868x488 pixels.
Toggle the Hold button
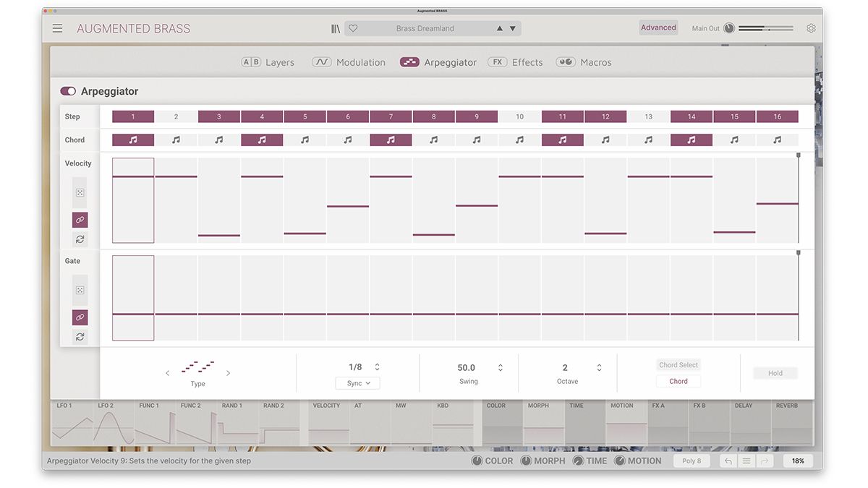(x=775, y=373)
